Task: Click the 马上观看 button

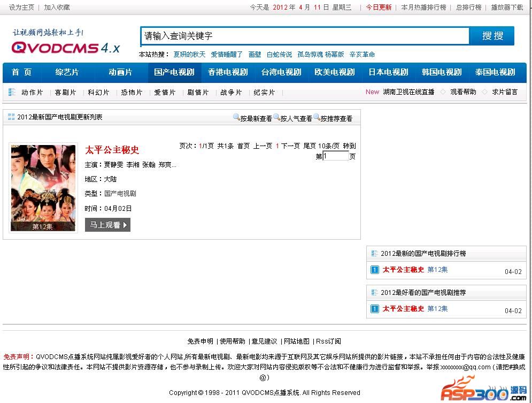Action: click(107, 225)
